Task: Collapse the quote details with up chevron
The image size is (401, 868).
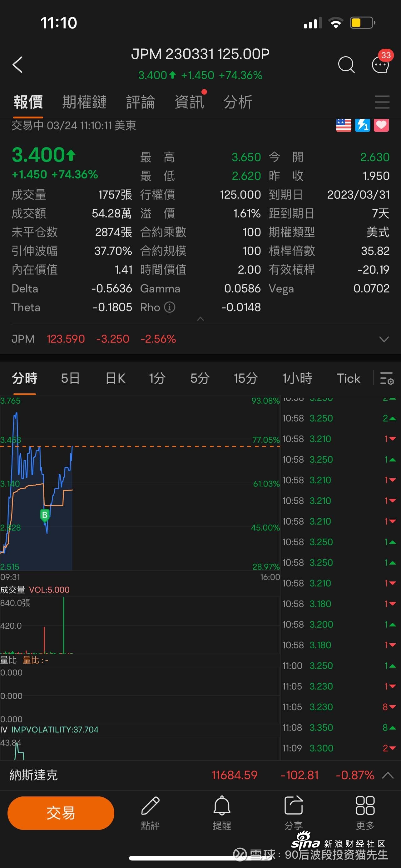Action: [200, 319]
